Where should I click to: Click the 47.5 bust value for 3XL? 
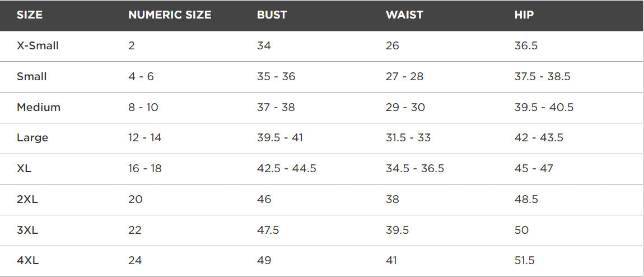point(268,230)
